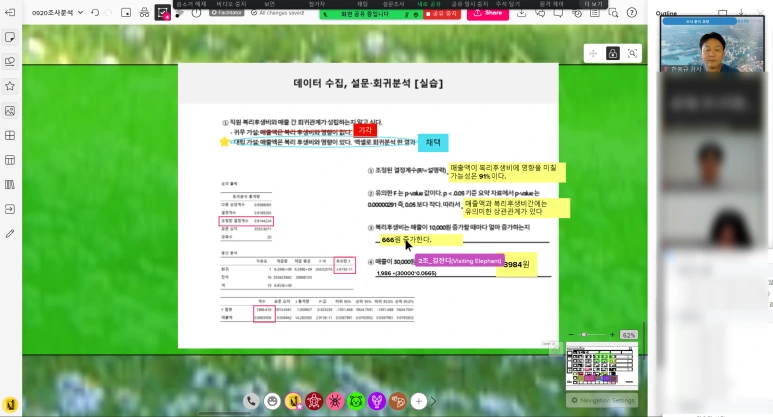Close the Outline panel with X
Screen dimensions: 773x417
[760, 12]
